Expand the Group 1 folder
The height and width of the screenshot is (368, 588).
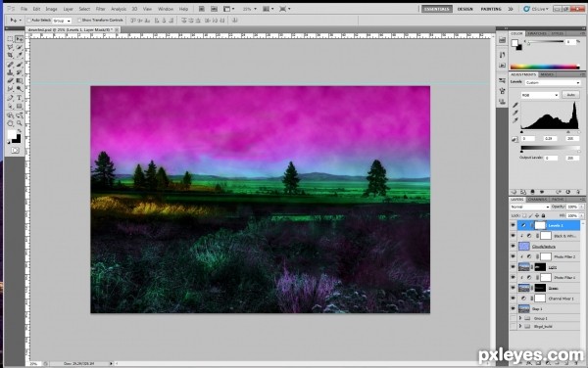[x=520, y=318]
